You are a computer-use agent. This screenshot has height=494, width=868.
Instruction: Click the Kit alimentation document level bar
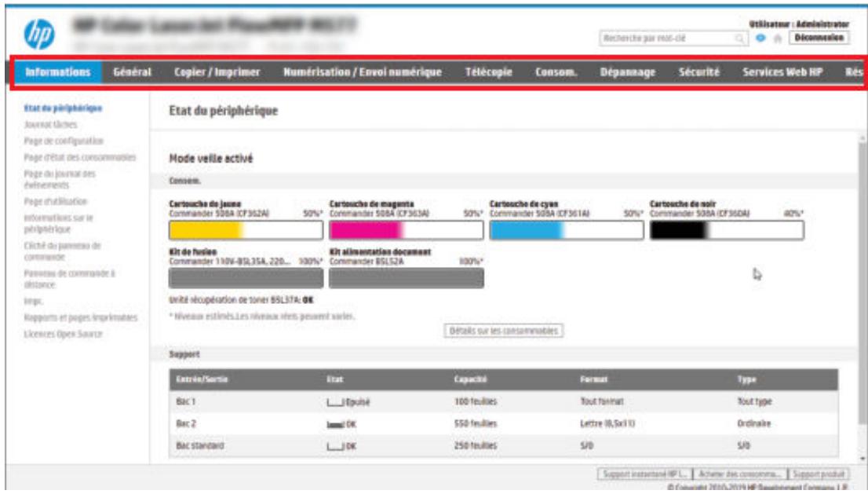click(407, 278)
